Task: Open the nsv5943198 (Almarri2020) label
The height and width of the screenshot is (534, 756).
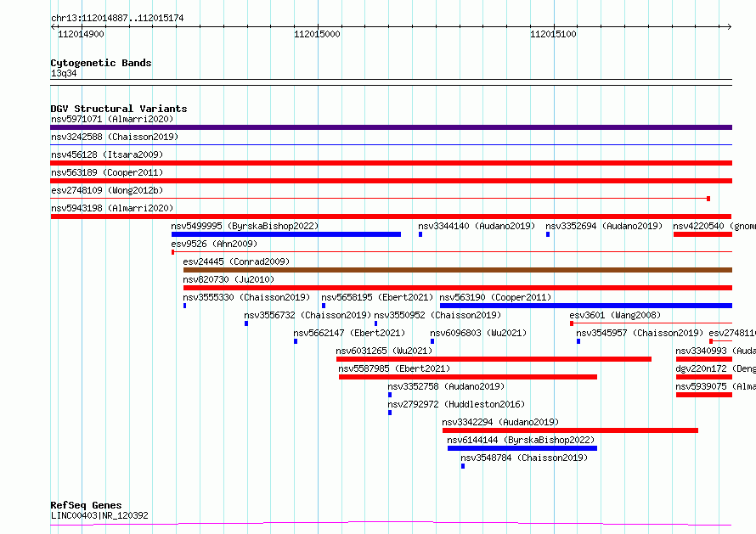Action: pyautogui.click(x=112, y=208)
